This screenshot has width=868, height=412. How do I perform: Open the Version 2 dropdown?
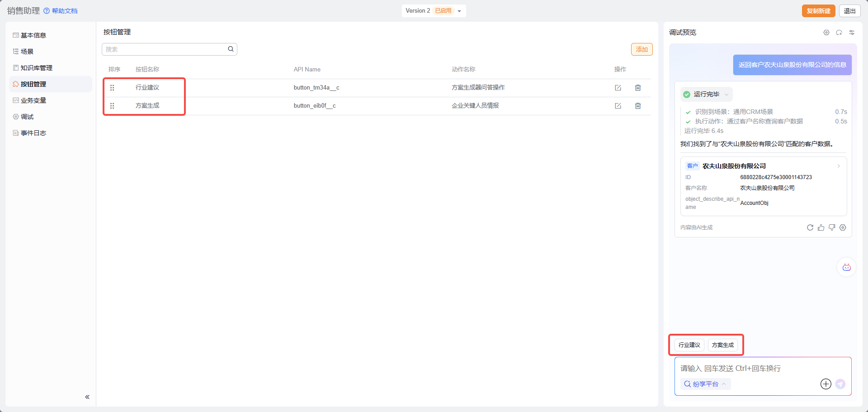point(434,11)
